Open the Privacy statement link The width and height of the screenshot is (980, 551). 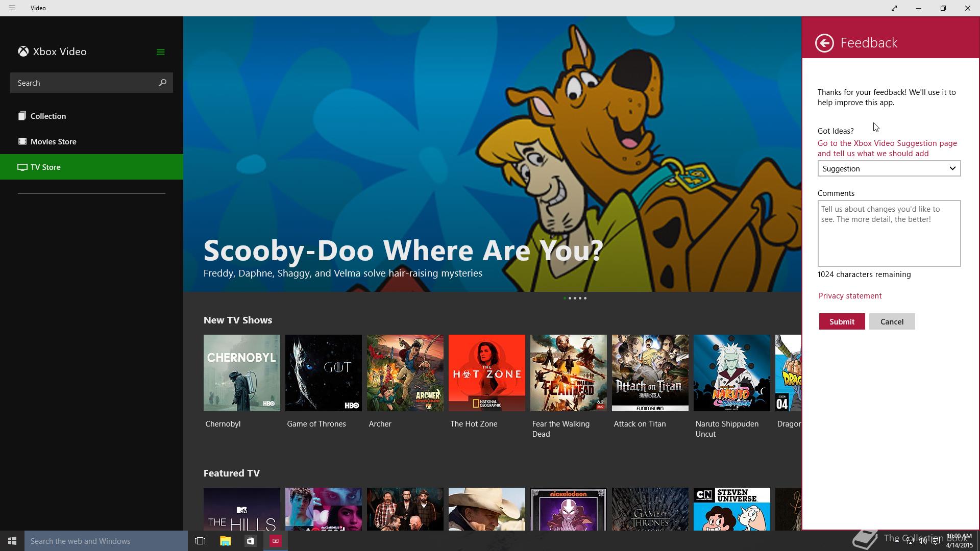[x=850, y=296]
